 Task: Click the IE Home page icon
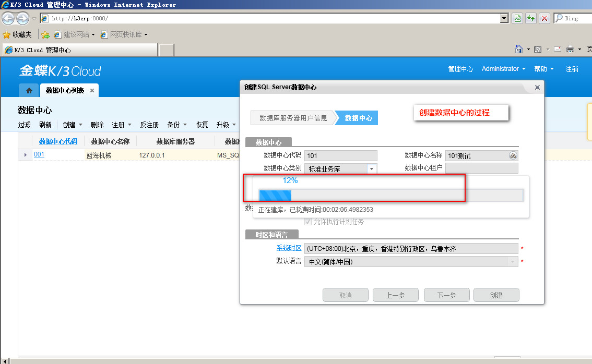pyautogui.click(x=519, y=49)
